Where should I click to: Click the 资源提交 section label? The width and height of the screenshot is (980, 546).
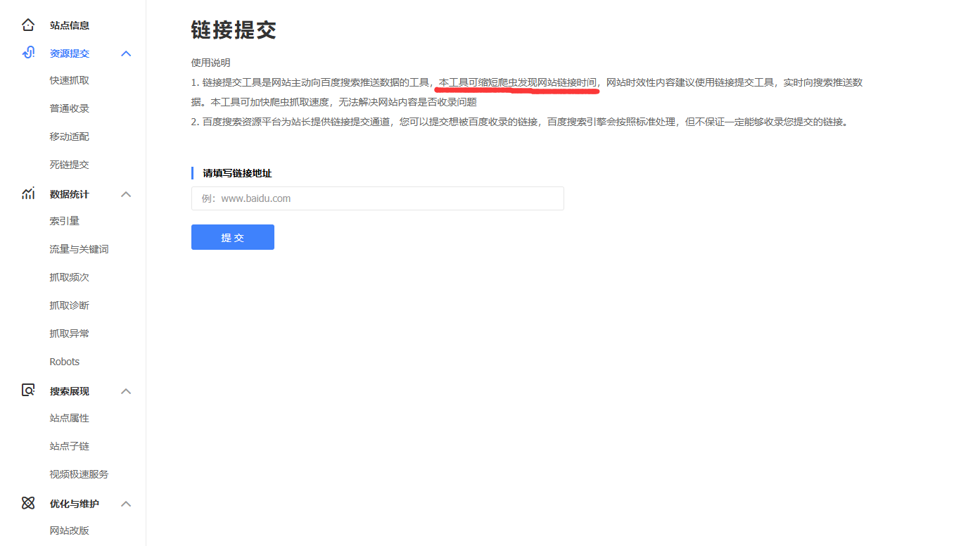70,53
